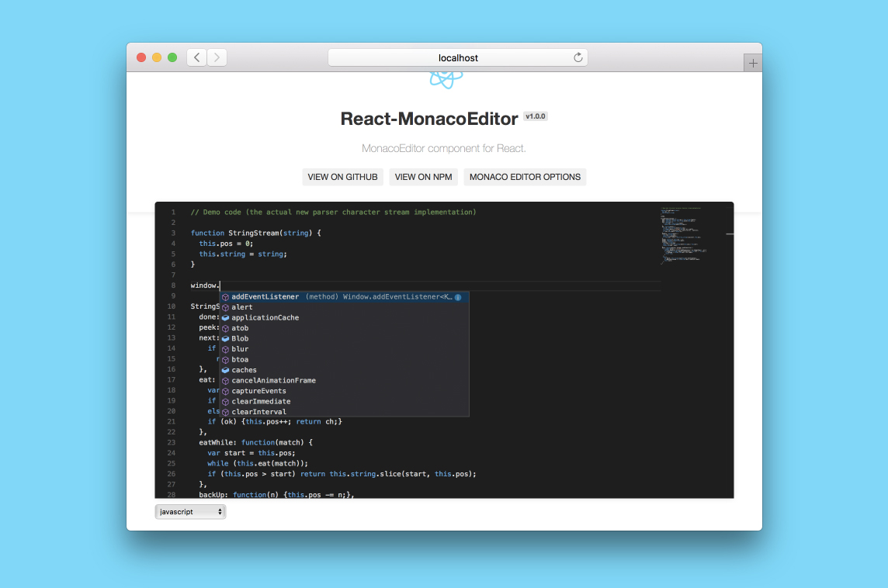Select the applicationCache suggestion
Image resolution: width=888 pixels, height=588 pixels.
point(345,317)
